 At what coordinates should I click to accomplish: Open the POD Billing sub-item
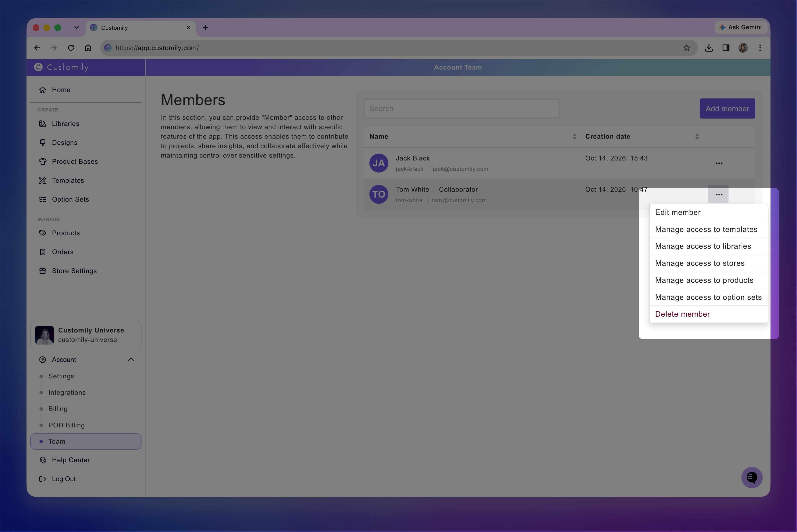coord(66,426)
